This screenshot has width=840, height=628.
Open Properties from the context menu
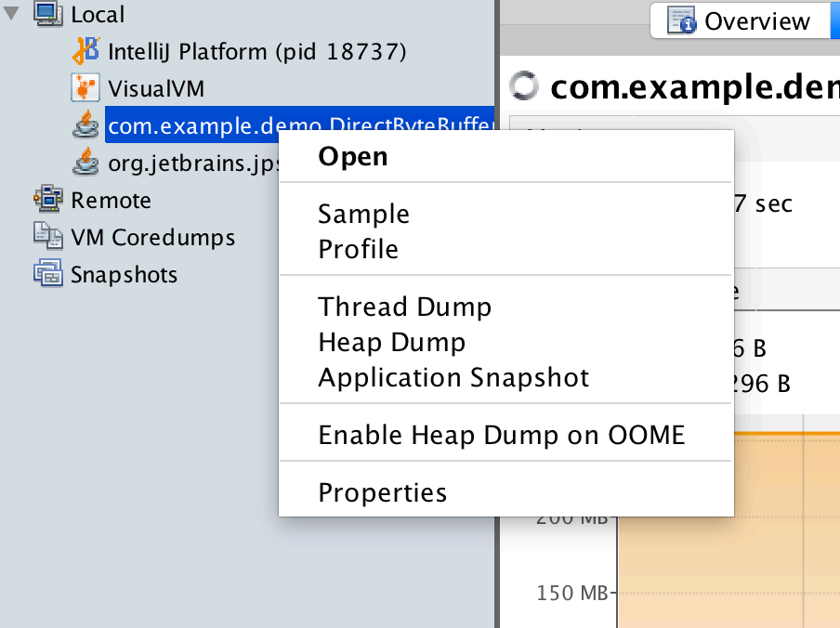(506, 492)
